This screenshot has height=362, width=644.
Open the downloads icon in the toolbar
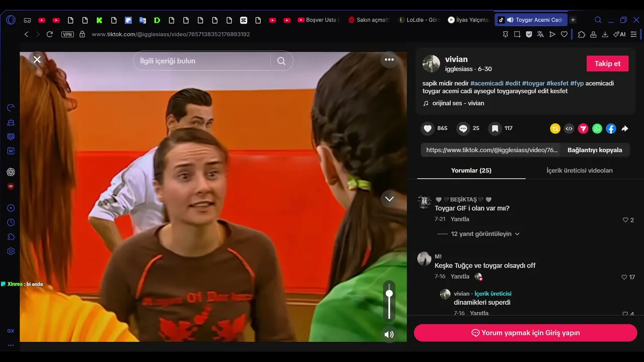(605, 34)
